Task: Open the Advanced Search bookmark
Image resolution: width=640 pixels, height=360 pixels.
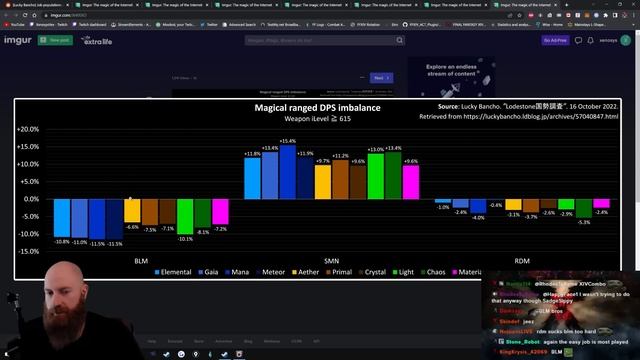Action: [239, 24]
